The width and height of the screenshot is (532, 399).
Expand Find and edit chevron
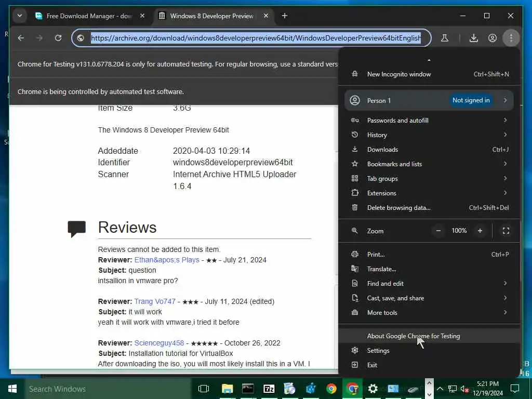pos(505,283)
